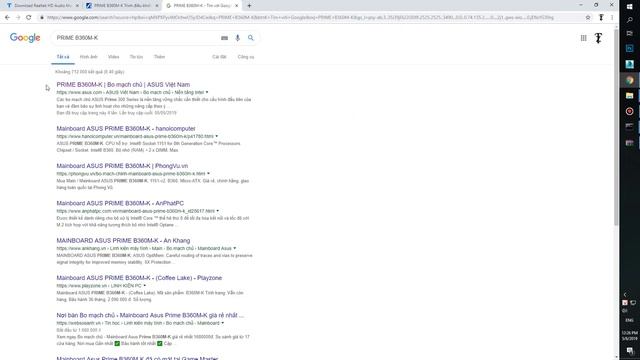The image size is (640, 360).
Task: Switch to Chrome in the taskbar
Action: coord(629,80)
